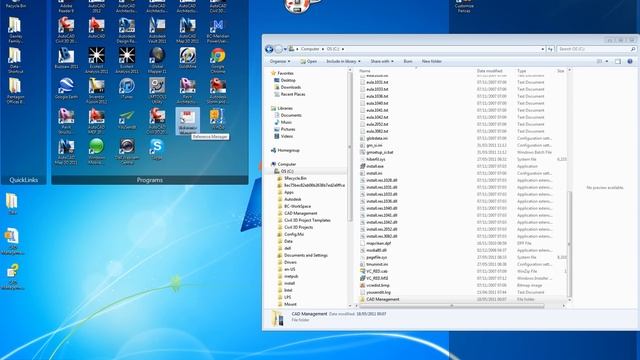The image size is (640, 360).
Task: Go back in Explorer window
Action: point(269,49)
